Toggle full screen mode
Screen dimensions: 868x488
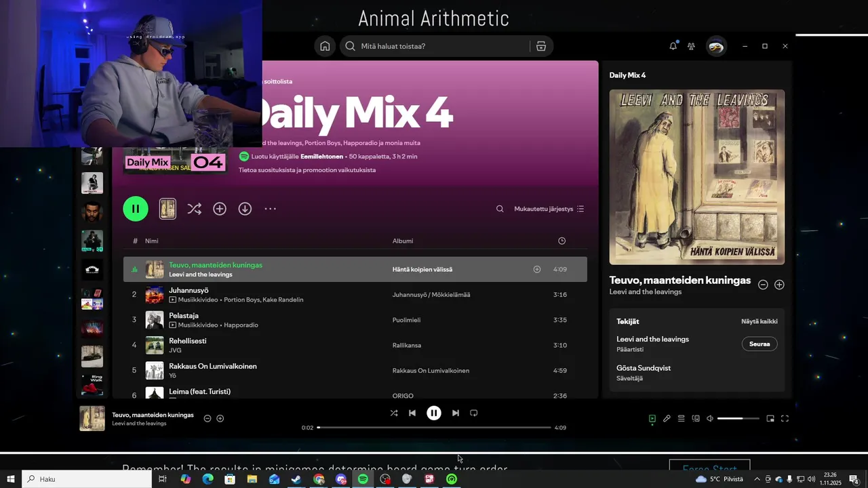[785, 418]
